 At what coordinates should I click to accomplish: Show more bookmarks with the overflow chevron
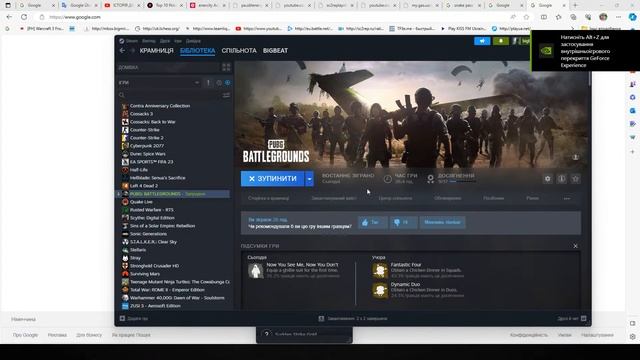(572, 29)
